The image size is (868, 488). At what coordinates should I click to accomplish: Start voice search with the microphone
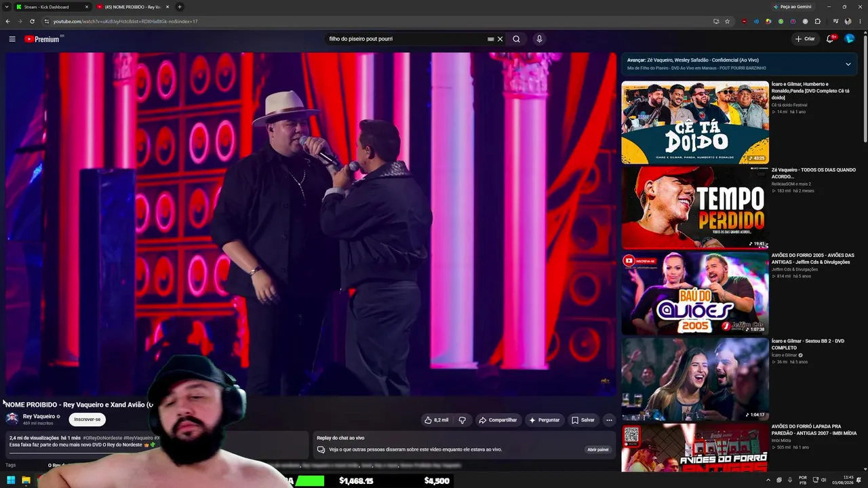(x=539, y=39)
